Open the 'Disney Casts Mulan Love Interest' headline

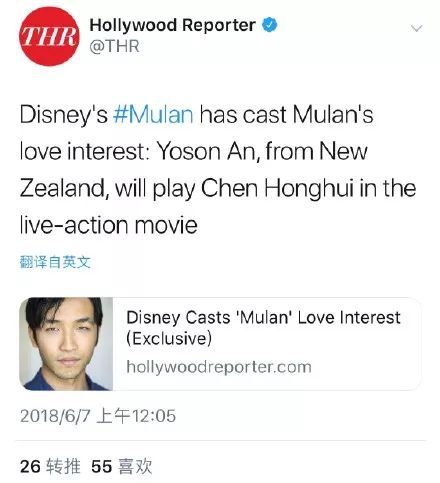tap(263, 328)
